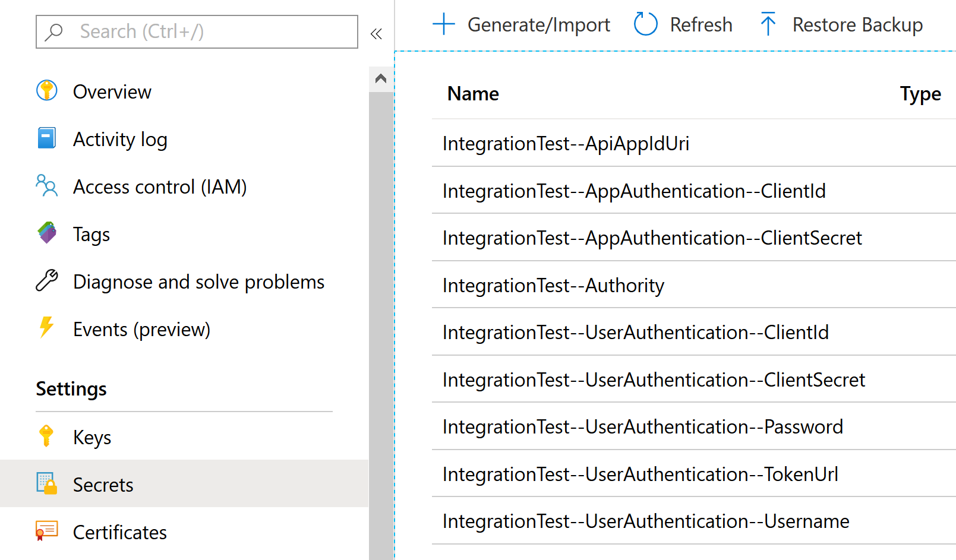The height and width of the screenshot is (560, 956).
Task: Click the Activity log book icon
Action: pyautogui.click(x=46, y=138)
